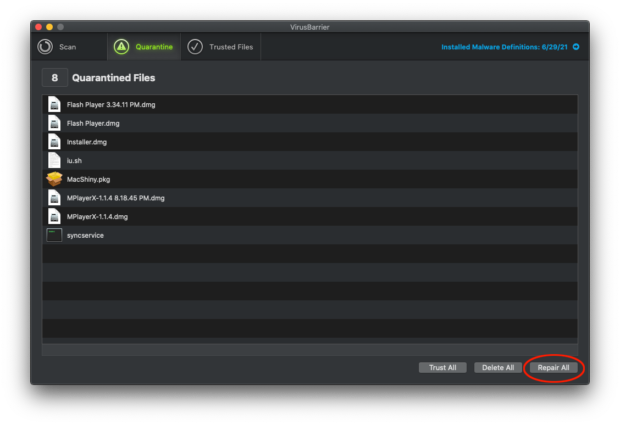Click the Quarantine warning triangle icon
The width and height of the screenshot is (620, 425).
tap(121, 46)
